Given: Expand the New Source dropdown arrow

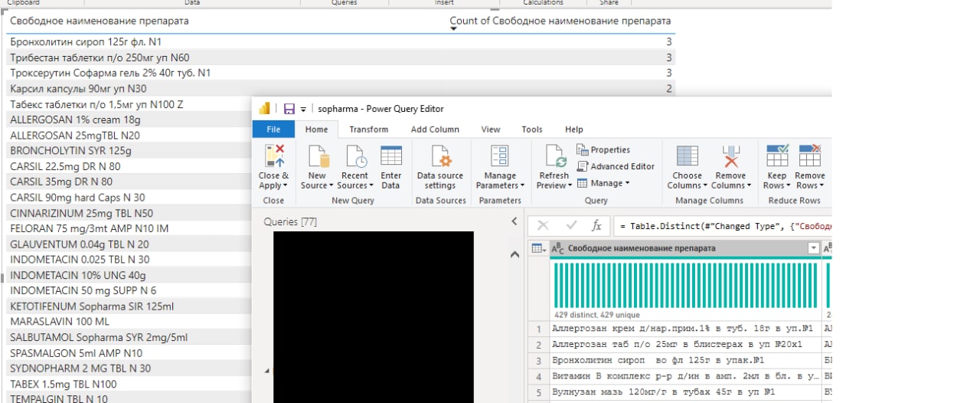Looking at the screenshot, I should coord(331,186).
